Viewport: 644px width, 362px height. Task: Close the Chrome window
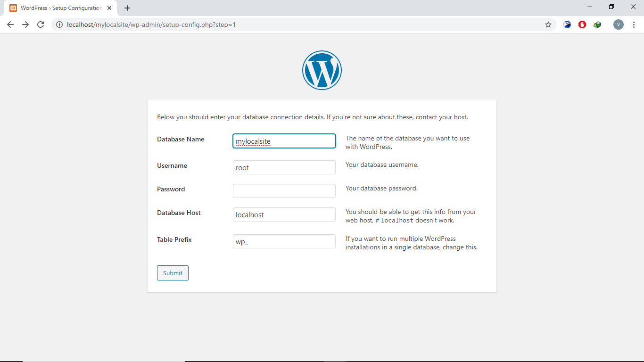point(633,7)
